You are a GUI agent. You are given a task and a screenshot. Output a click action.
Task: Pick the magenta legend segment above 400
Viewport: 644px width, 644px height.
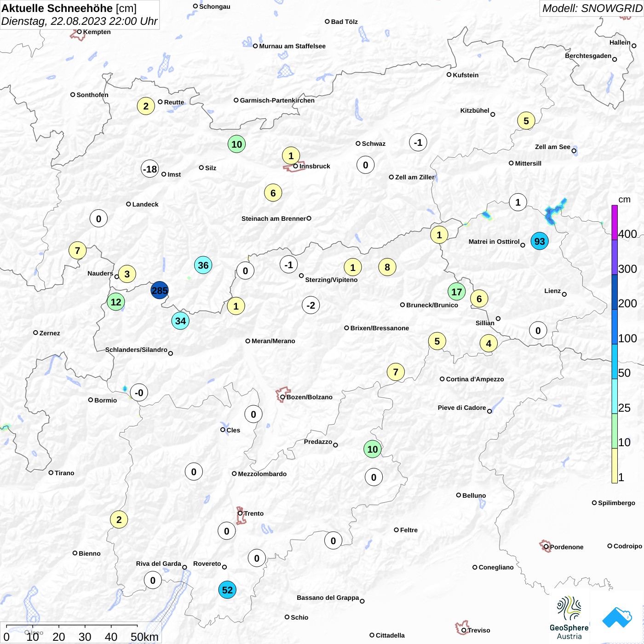[x=615, y=223]
